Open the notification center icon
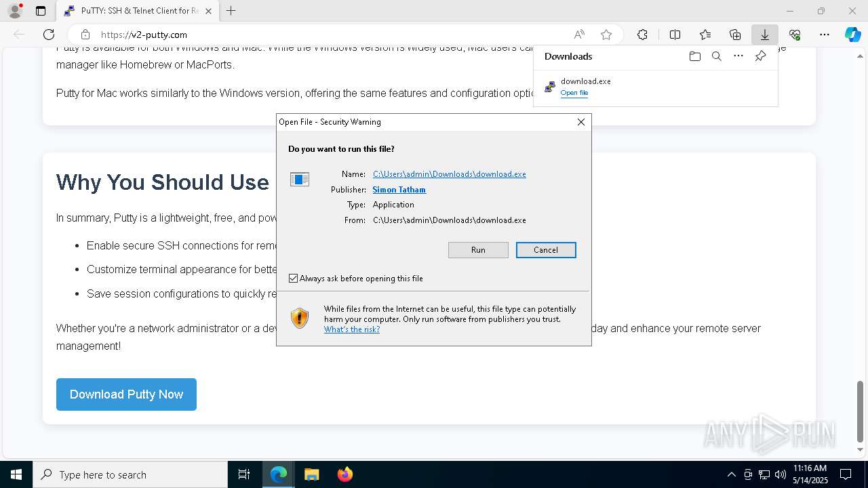This screenshot has height=488, width=868. pos(846,474)
